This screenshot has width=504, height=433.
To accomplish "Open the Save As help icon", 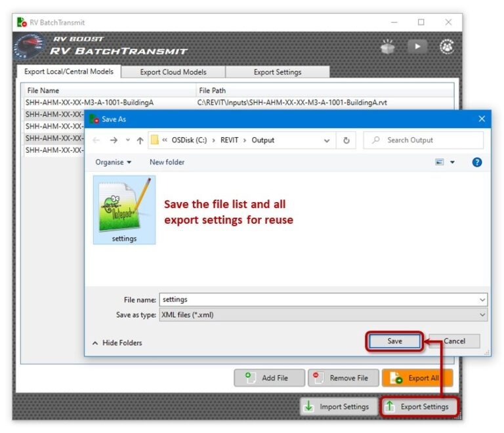I will click(477, 162).
